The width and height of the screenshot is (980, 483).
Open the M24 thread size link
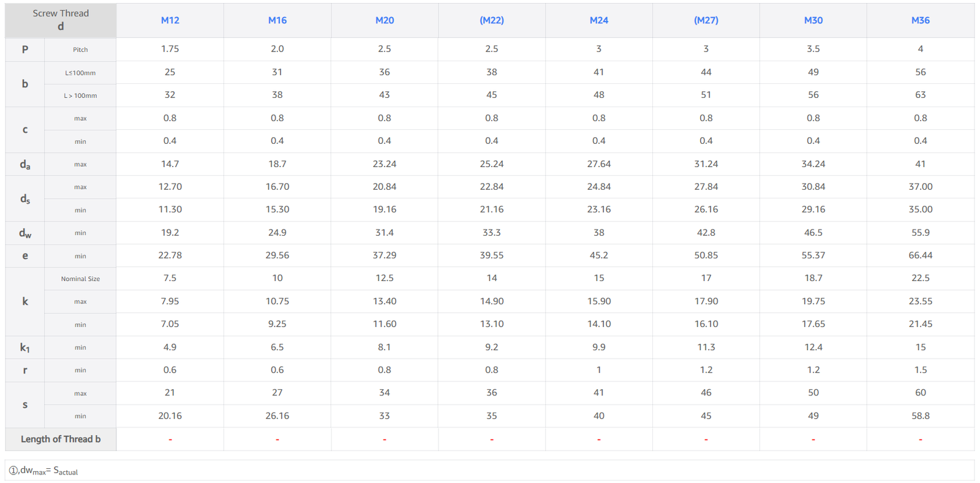click(x=598, y=20)
